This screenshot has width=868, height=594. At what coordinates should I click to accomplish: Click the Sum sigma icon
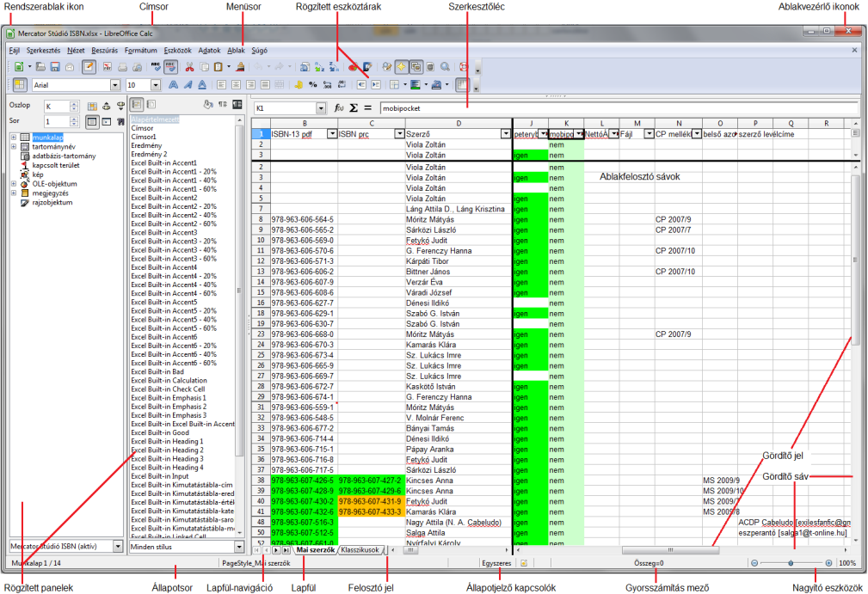(x=354, y=107)
